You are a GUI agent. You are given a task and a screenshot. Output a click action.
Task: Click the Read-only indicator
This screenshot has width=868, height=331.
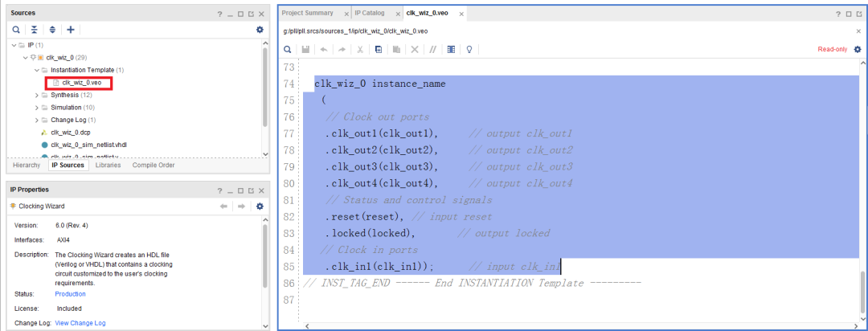click(x=833, y=49)
